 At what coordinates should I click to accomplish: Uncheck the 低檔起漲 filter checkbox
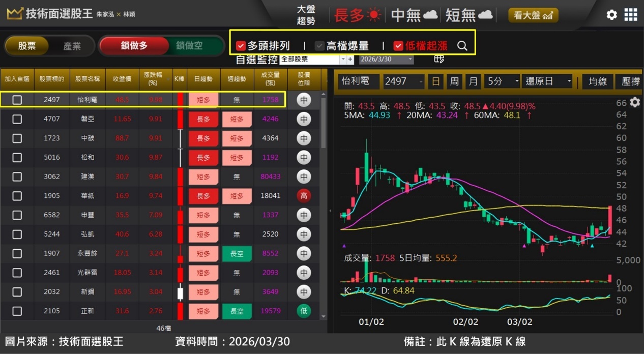(x=398, y=46)
